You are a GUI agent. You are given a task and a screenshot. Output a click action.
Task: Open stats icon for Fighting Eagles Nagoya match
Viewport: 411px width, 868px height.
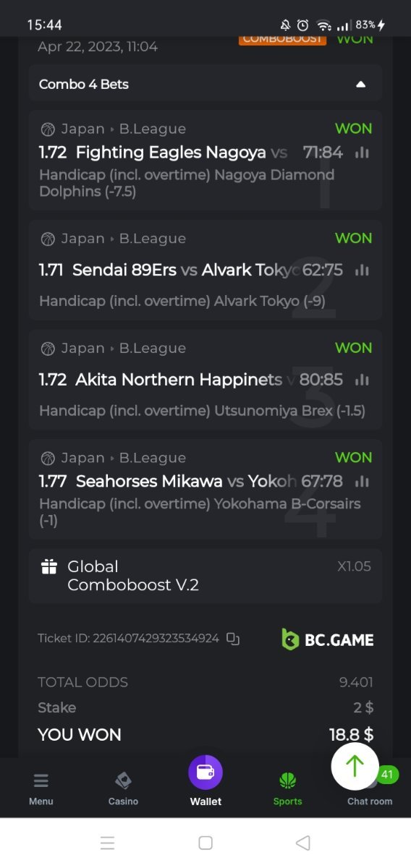362,153
